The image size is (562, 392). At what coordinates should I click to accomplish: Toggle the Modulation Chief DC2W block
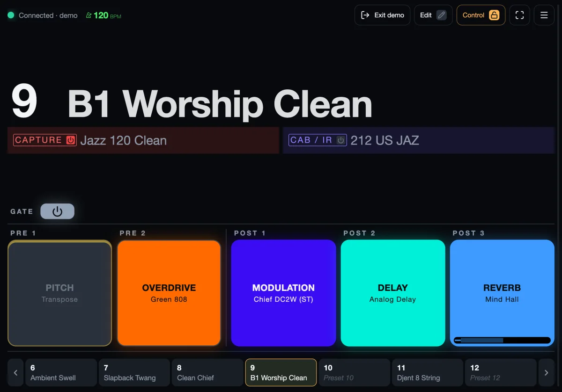pos(283,293)
